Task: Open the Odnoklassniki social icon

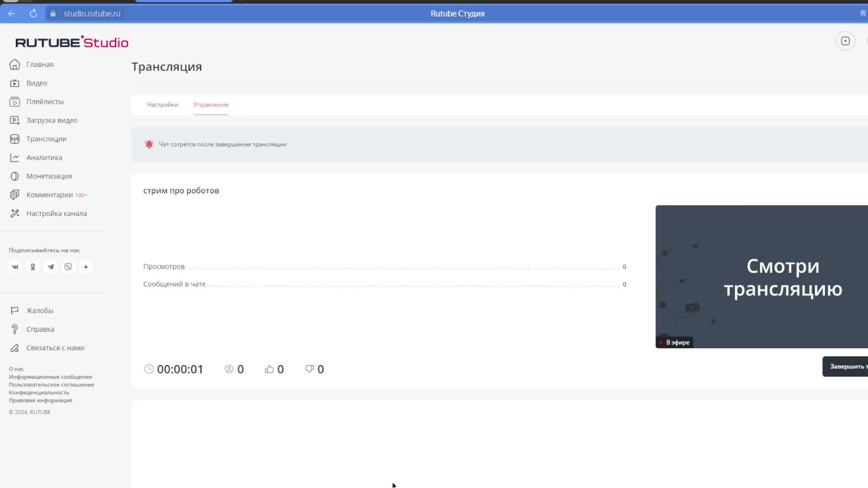Action: tap(33, 267)
